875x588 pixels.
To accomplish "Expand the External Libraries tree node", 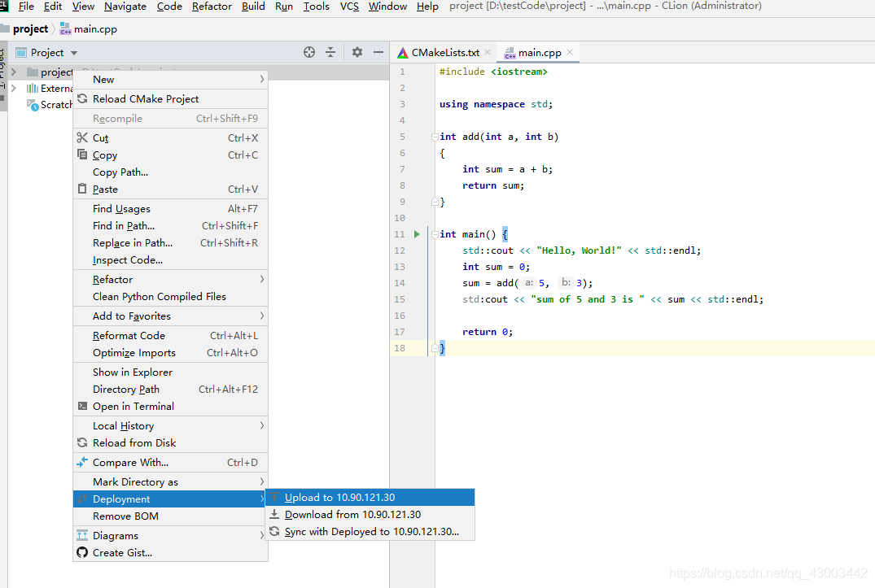I will click(x=14, y=88).
